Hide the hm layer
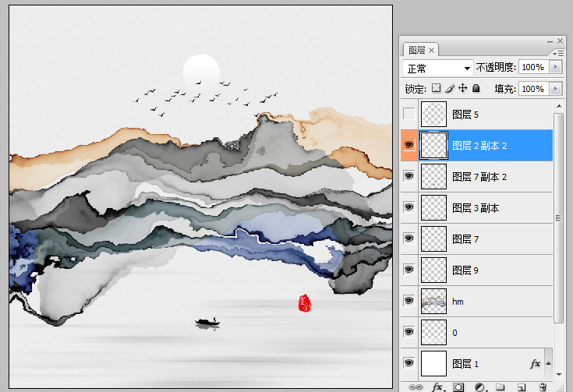The width and height of the screenshot is (573, 392). coord(409,301)
